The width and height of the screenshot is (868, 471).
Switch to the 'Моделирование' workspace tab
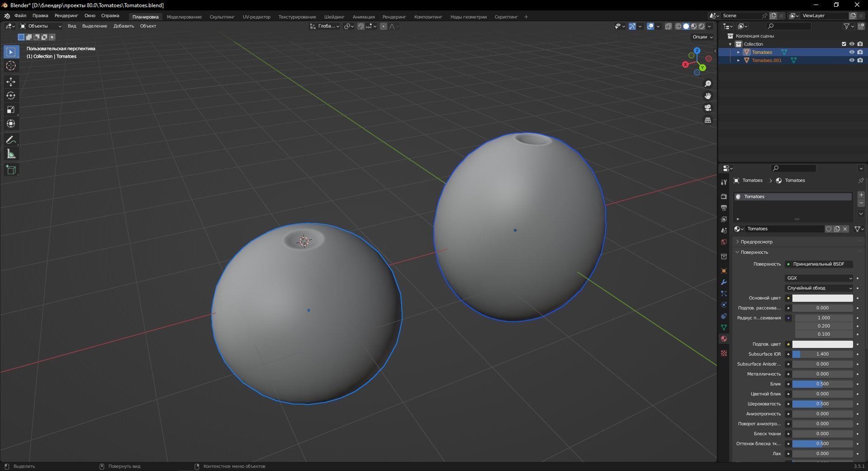(184, 17)
